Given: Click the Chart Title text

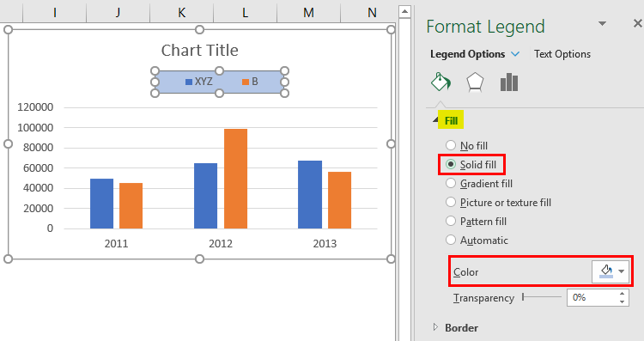Looking at the screenshot, I should 199,50.
